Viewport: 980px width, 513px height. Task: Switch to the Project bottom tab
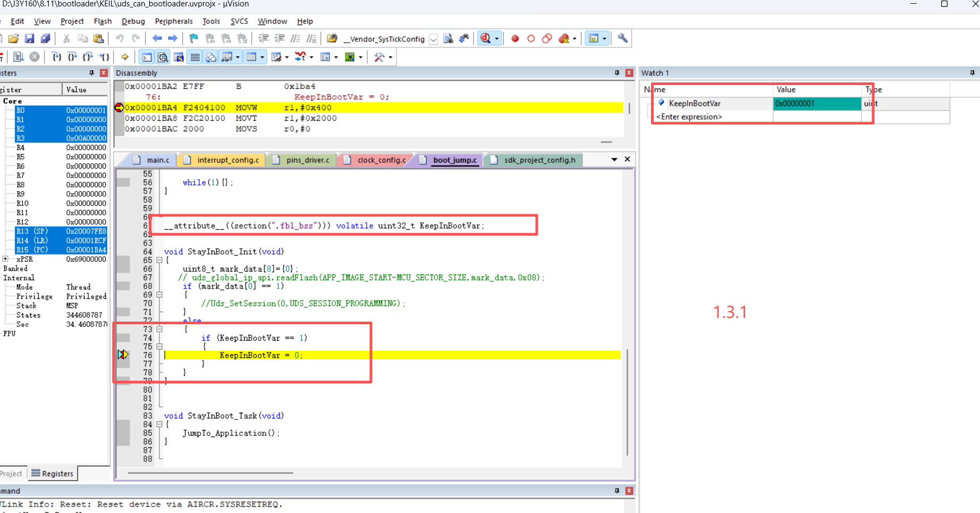point(11,474)
